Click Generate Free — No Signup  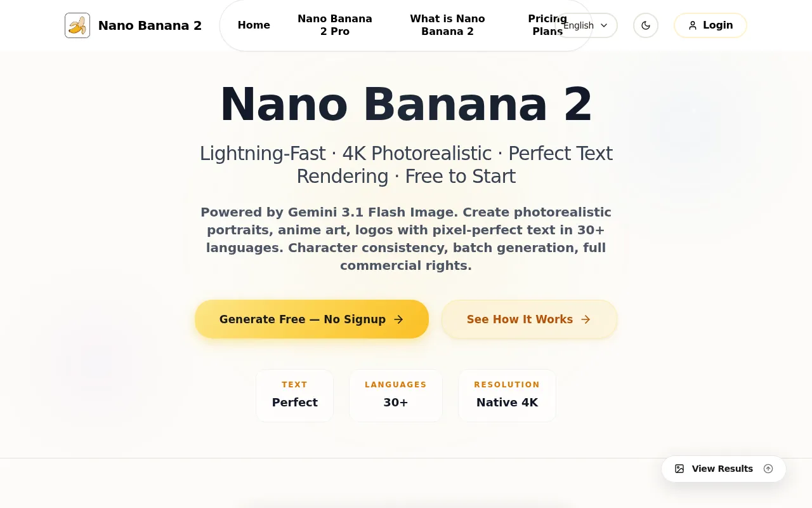coord(311,319)
